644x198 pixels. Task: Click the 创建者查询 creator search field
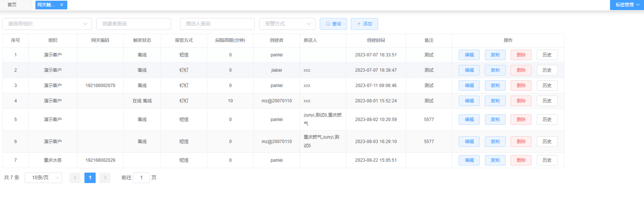tap(133, 24)
